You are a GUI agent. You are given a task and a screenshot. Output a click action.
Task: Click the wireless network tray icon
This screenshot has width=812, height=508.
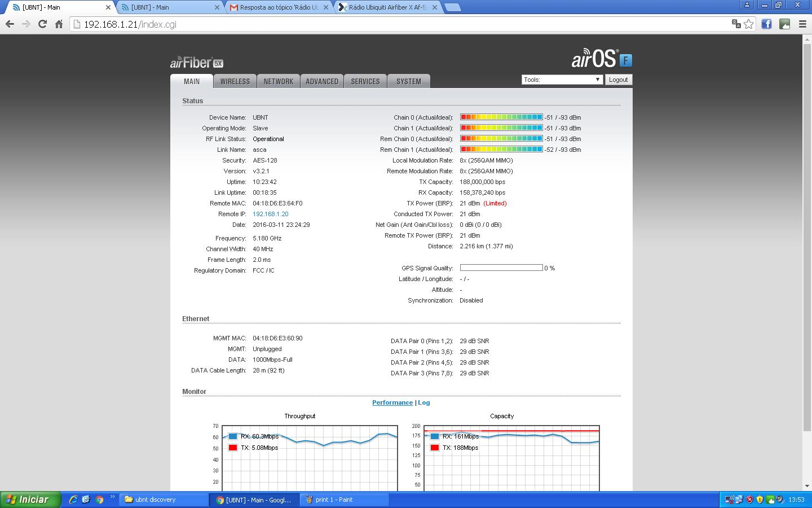click(729, 500)
